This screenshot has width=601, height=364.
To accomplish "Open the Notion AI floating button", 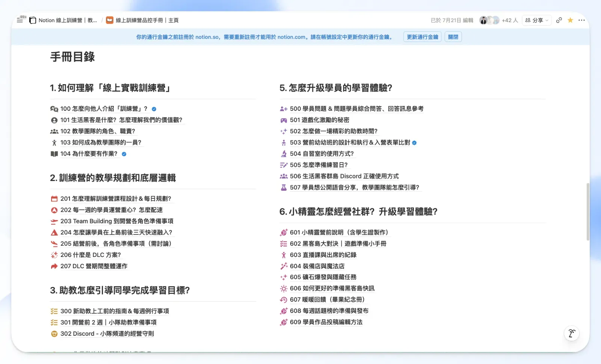I will tap(572, 333).
